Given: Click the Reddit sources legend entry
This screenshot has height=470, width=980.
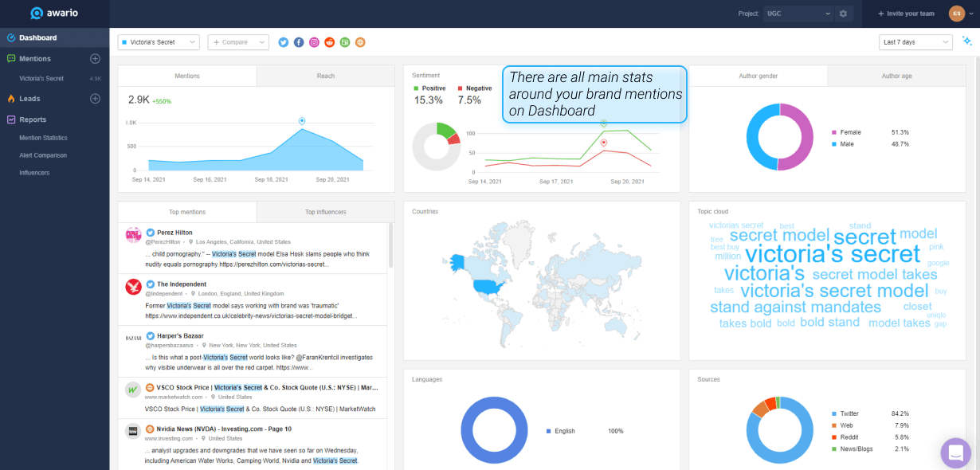Looking at the screenshot, I should click(x=850, y=438).
